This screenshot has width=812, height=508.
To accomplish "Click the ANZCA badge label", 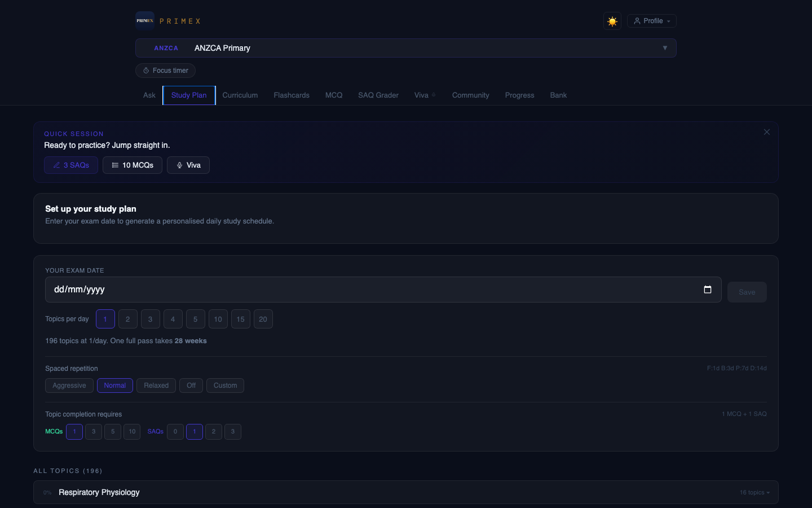I will point(166,48).
